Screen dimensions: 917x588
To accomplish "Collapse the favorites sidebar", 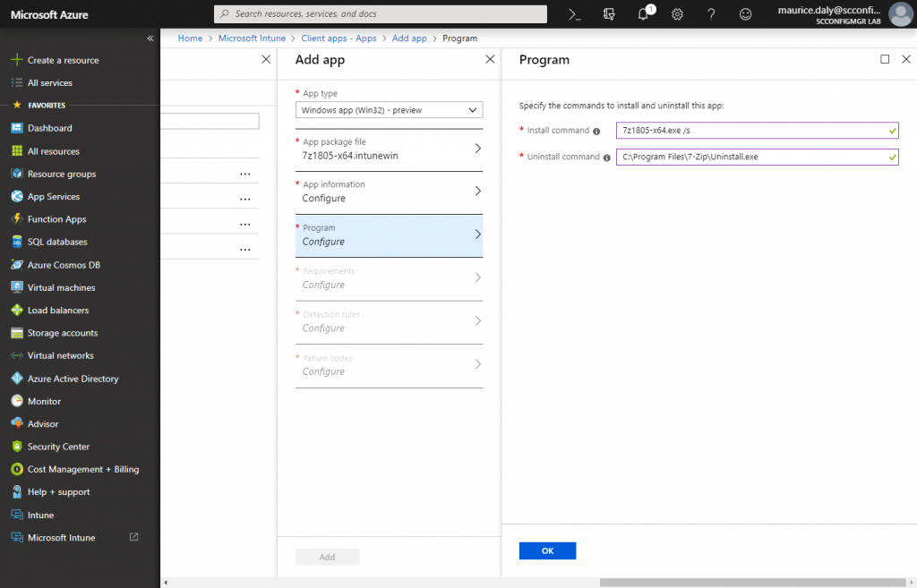I will pyautogui.click(x=150, y=38).
